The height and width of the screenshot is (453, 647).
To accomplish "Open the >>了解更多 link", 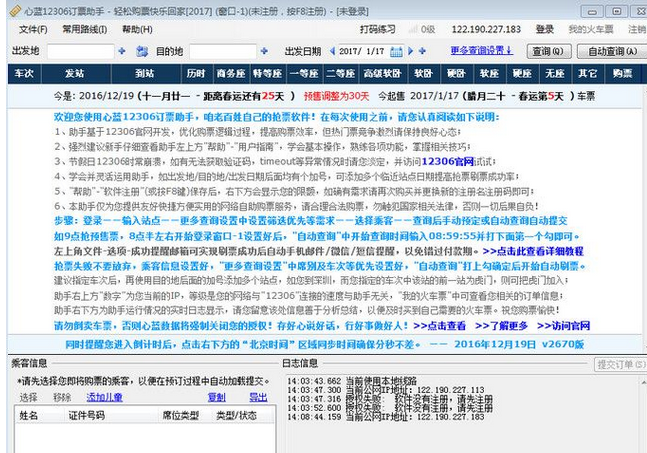I will point(501,326).
